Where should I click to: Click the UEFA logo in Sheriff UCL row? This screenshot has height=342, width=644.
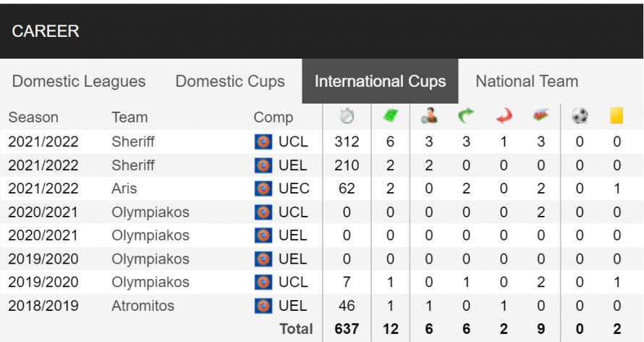(263, 142)
